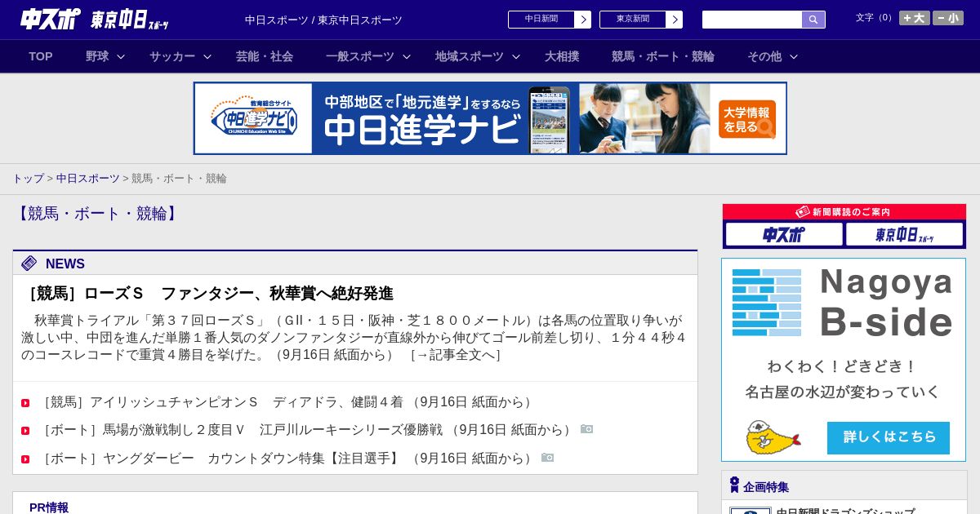Screen dimensions: 980x514
Task: Open the 野球 menu item
Action: [x=97, y=56]
